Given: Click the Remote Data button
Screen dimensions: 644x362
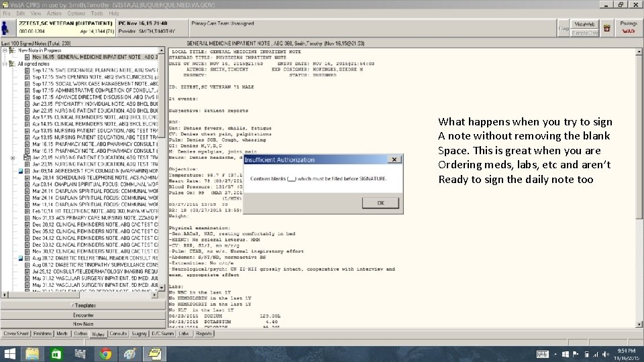Looking at the screenshot, I should tap(584, 33).
